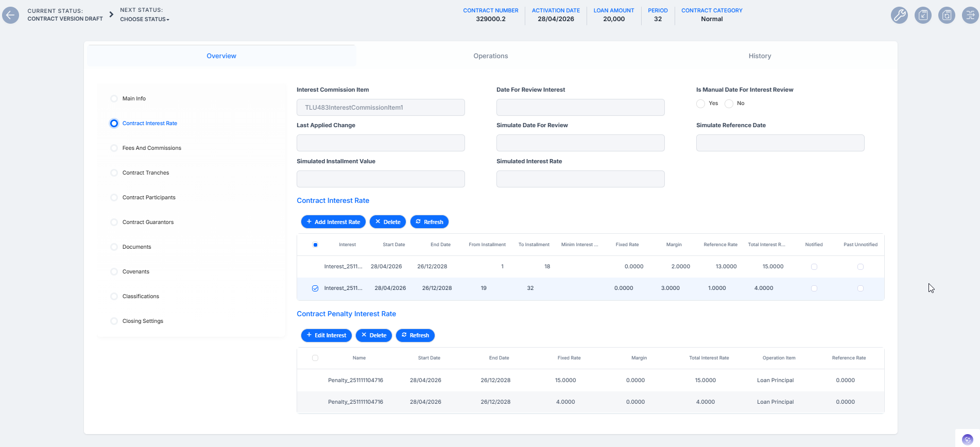This screenshot has width=980, height=447.
Task: Open the chat widget icon in bottom corner
Action: click(x=967, y=439)
